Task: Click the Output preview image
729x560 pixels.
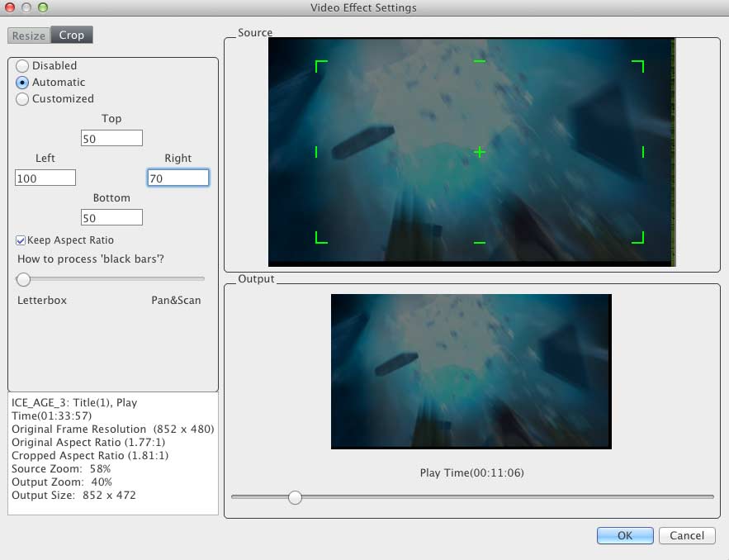Action: coord(471,372)
